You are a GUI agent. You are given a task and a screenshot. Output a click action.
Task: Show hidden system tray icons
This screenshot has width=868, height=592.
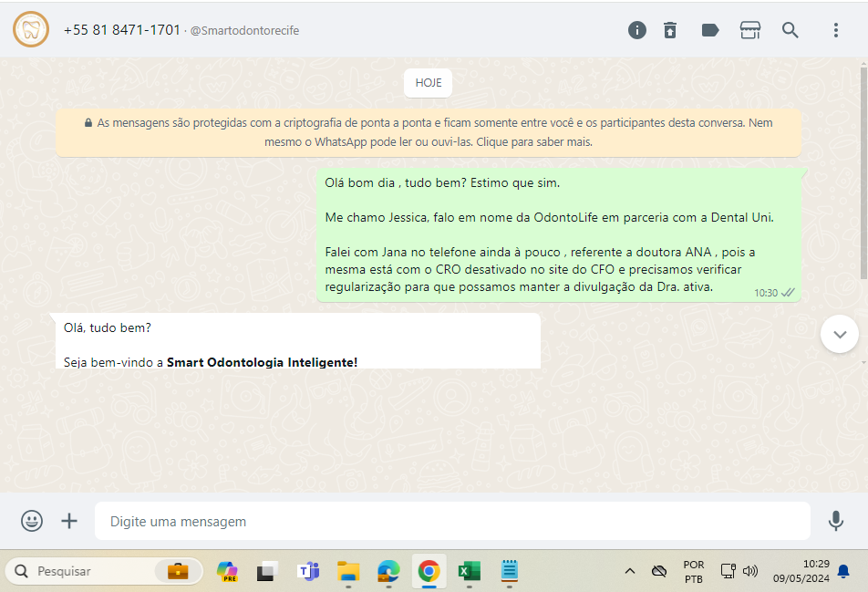(x=630, y=571)
